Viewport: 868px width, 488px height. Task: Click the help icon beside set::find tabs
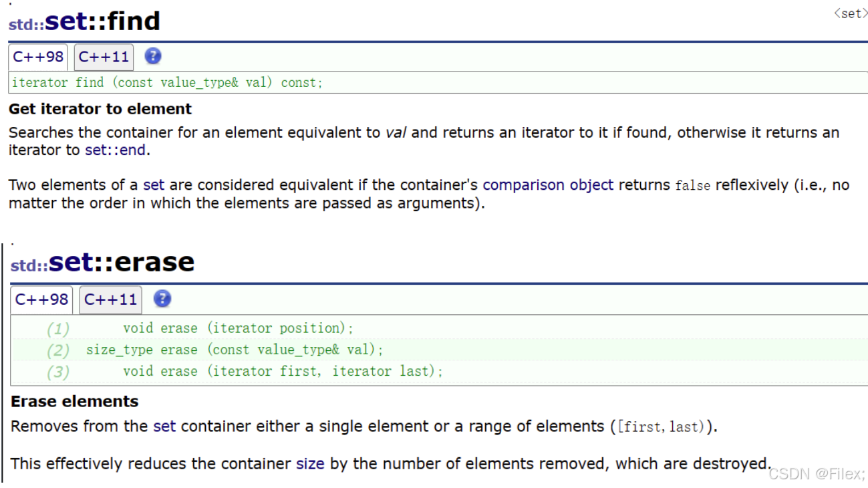tap(153, 56)
